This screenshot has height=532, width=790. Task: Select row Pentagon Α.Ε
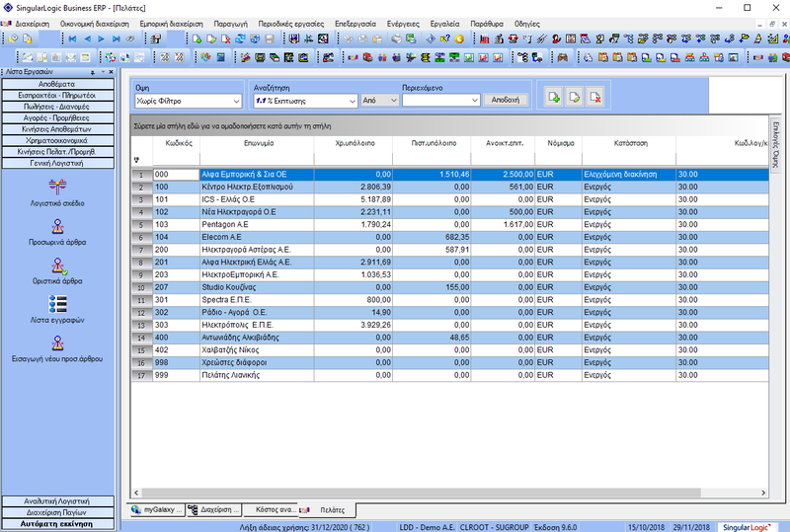(x=449, y=225)
